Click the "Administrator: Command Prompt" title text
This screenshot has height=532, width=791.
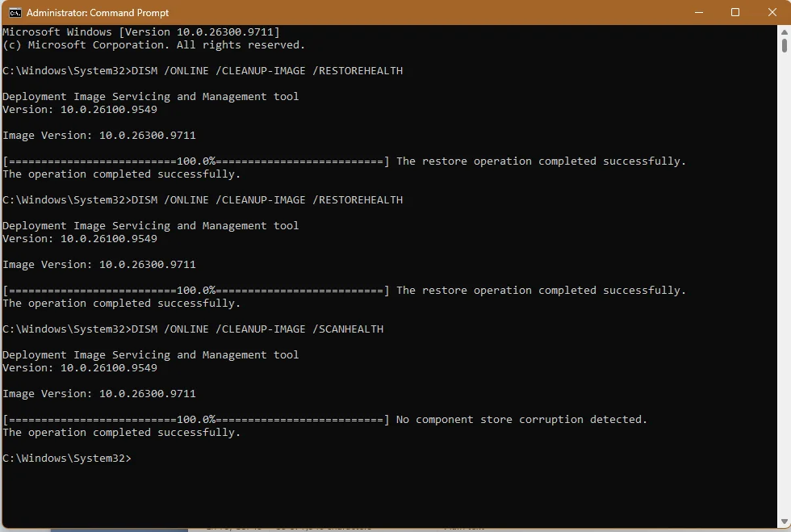point(98,13)
